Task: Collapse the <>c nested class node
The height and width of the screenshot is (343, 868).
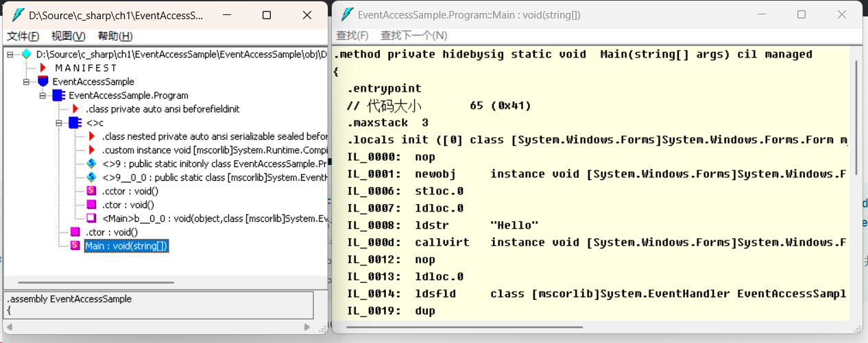Action: (59, 123)
